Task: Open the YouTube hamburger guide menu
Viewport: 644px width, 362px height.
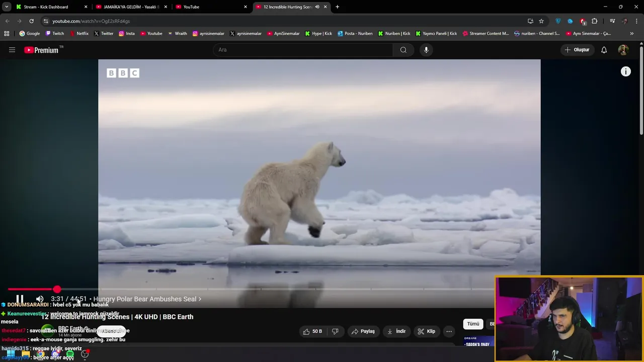Action: pos(12,50)
